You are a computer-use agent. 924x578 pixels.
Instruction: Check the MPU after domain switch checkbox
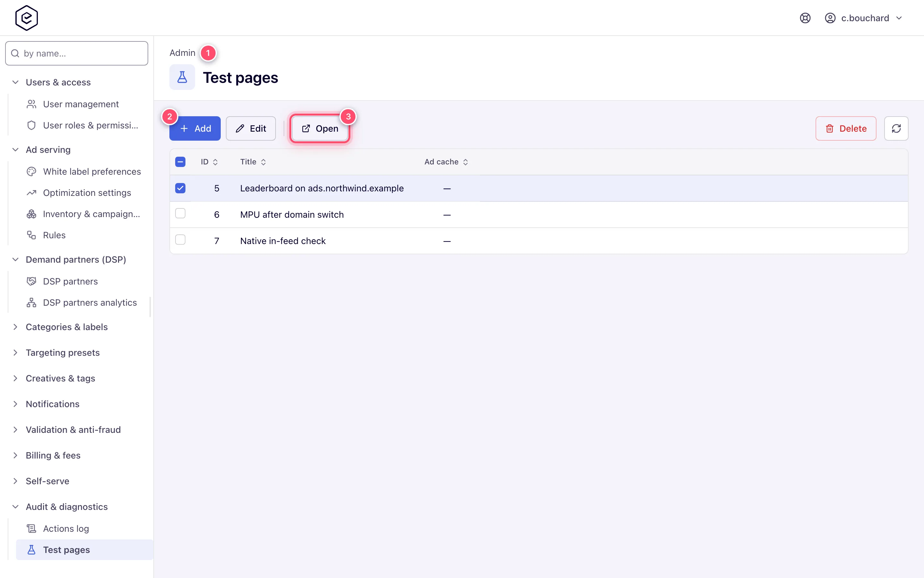pos(180,213)
